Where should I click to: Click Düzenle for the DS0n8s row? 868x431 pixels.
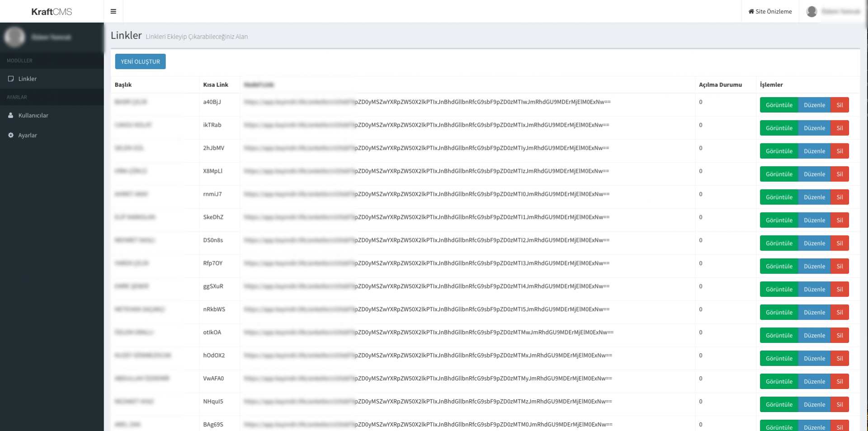[814, 243]
